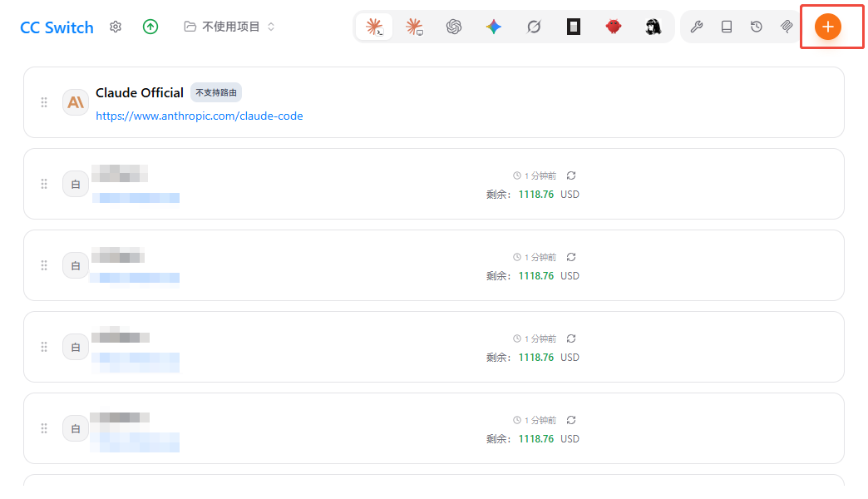
Task: Click the 白 avatar directly below Claude Official
Action: click(x=76, y=184)
